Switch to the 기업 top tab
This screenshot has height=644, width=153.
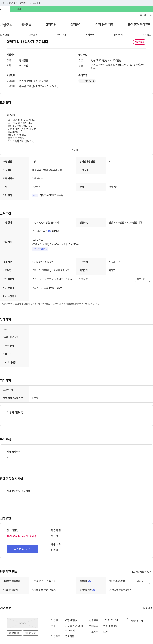[19, 9]
